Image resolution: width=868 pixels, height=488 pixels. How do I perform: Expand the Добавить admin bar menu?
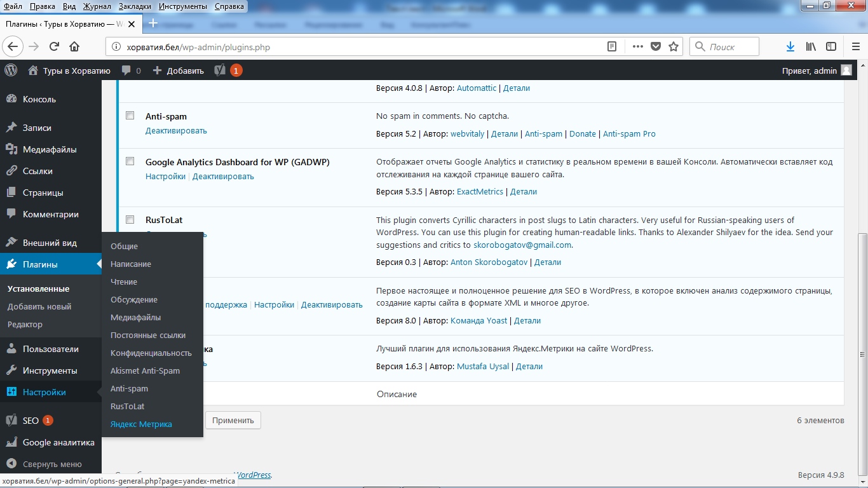point(179,71)
